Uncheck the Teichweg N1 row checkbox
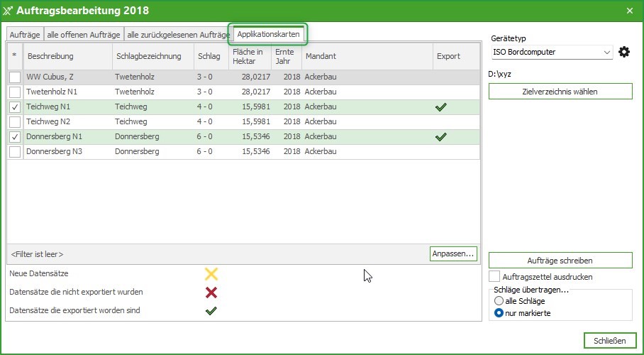This screenshot has height=355, width=644. (x=15, y=107)
